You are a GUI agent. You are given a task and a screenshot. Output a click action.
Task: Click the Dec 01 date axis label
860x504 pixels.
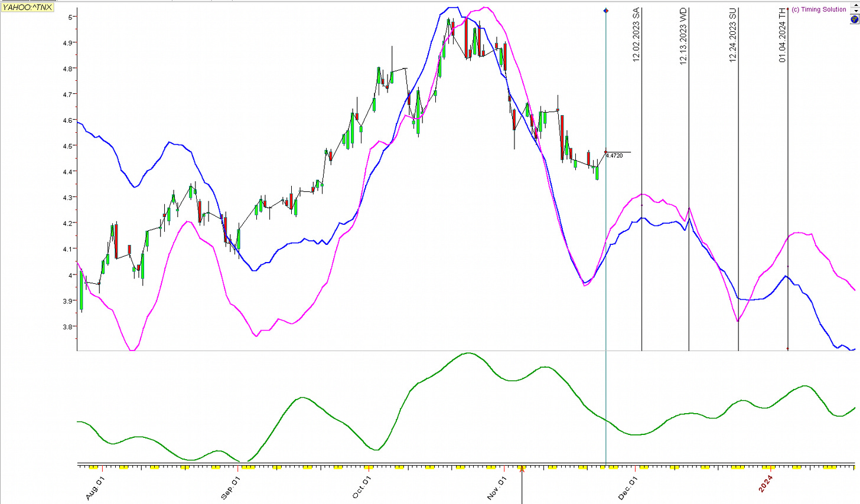[x=628, y=488]
